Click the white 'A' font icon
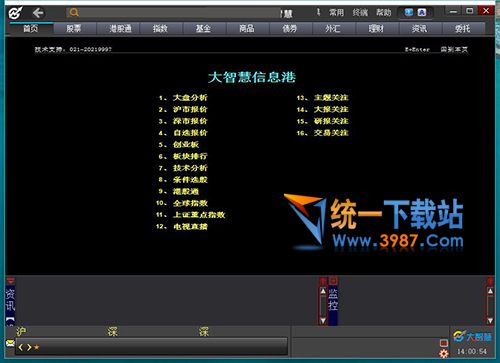The image size is (500, 363). [x=422, y=13]
